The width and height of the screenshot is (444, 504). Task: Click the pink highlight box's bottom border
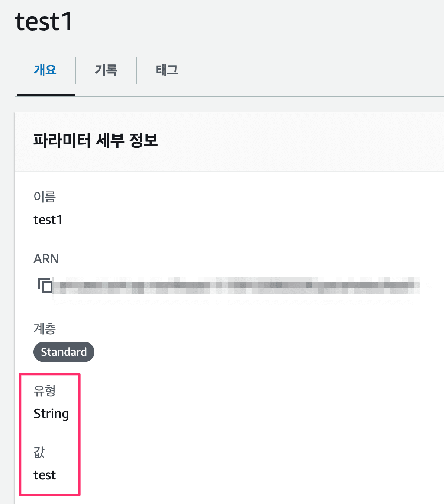coord(50,494)
